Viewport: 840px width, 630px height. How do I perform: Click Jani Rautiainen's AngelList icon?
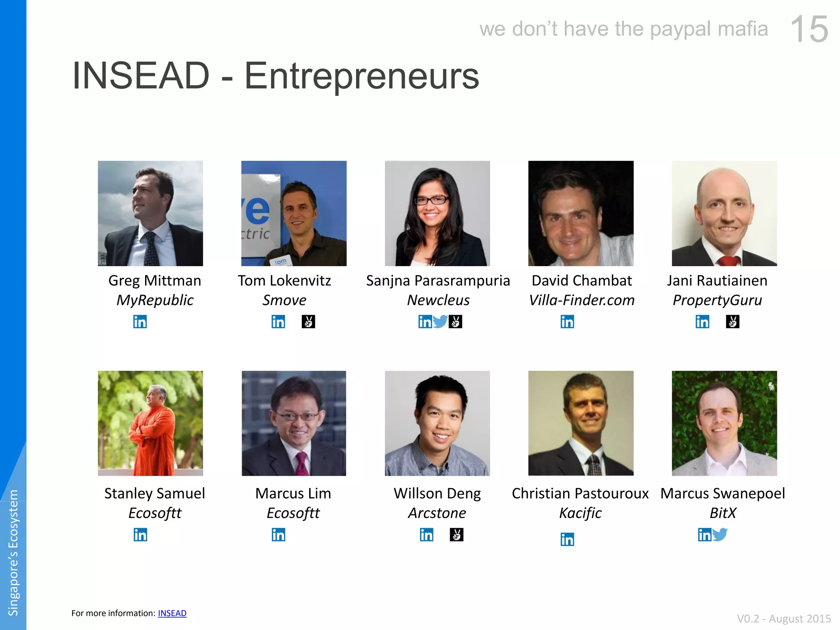tap(733, 322)
